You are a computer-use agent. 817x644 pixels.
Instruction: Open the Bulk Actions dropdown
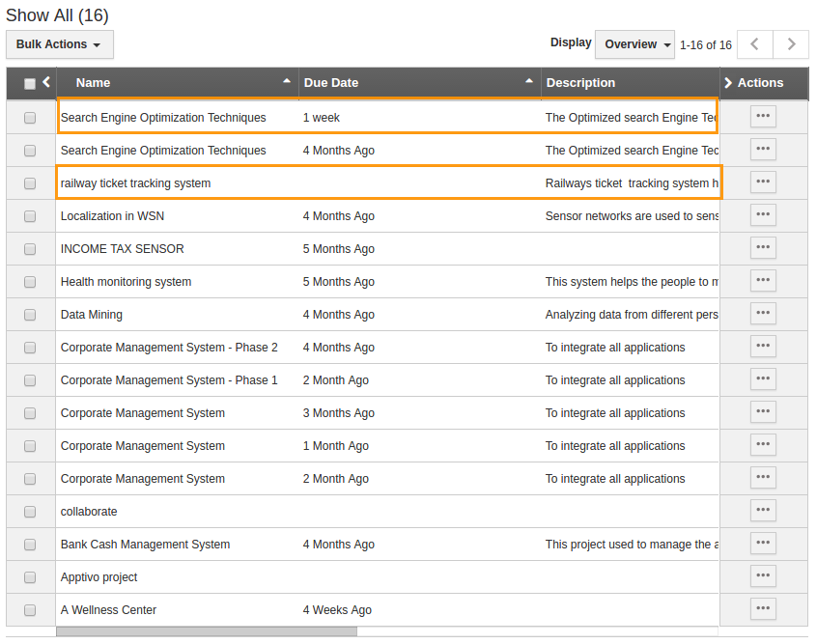tap(59, 44)
